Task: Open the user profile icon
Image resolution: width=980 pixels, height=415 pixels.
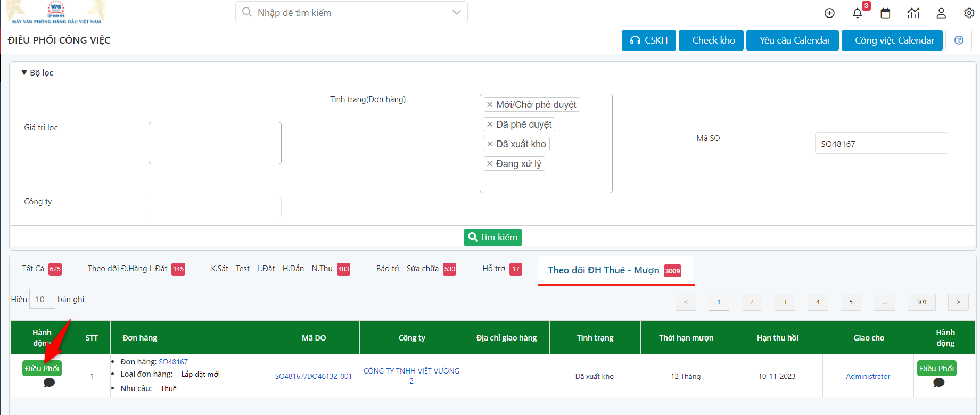Action: [x=941, y=13]
